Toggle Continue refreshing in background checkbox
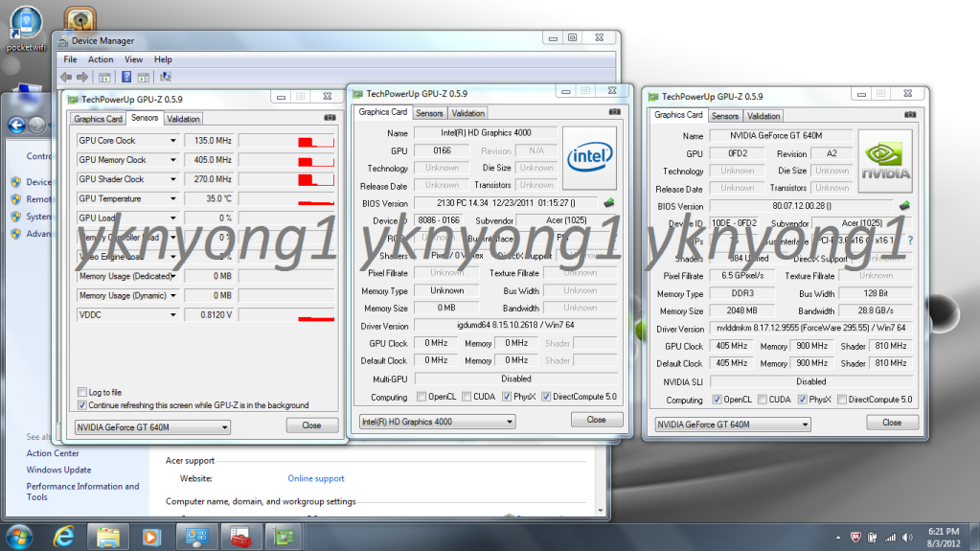This screenshot has height=551, width=980. pyautogui.click(x=81, y=405)
